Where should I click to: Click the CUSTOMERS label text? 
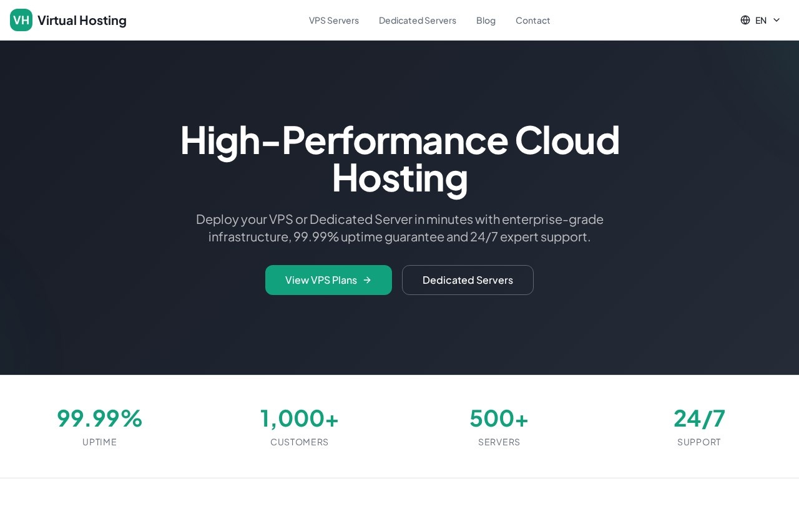click(299, 442)
